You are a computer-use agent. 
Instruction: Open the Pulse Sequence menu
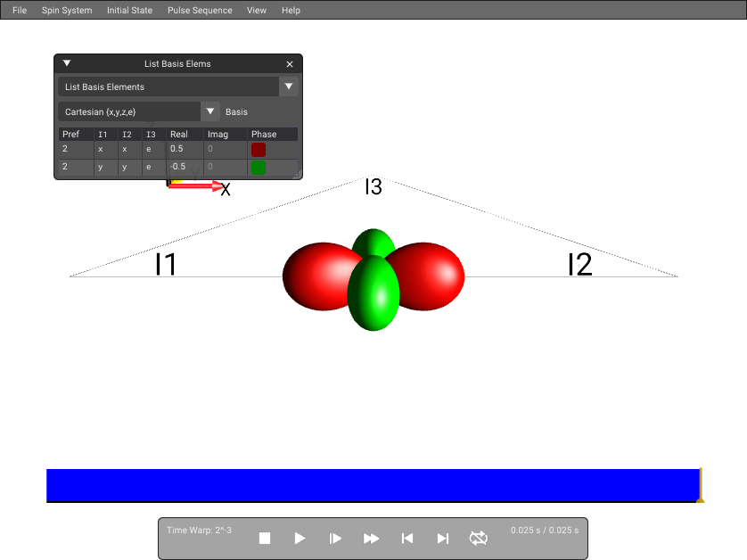pyautogui.click(x=200, y=10)
